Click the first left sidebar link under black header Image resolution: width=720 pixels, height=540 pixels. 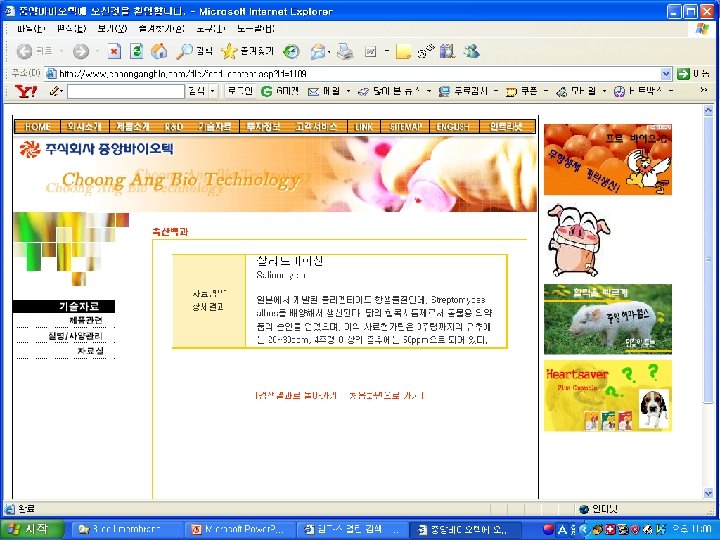coord(86,320)
